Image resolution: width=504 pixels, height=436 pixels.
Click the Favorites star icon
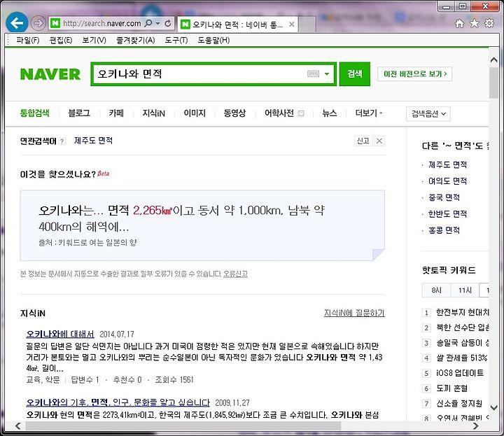[475, 23]
